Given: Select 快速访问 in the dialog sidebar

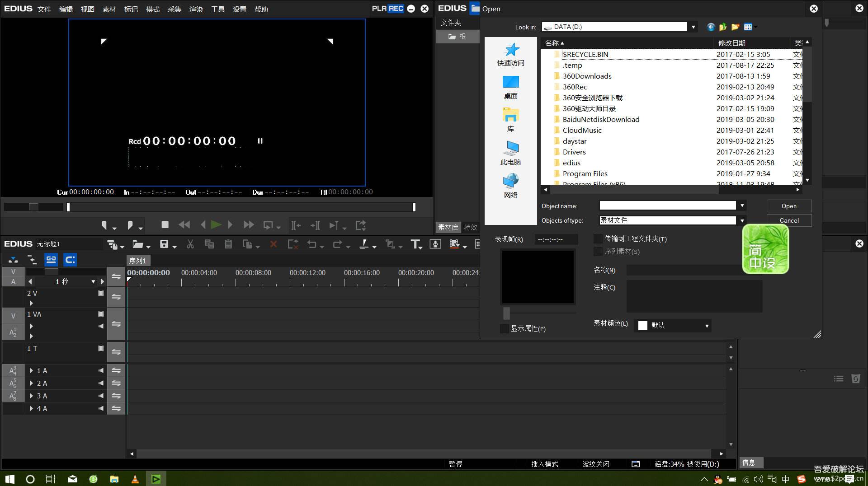Looking at the screenshot, I should [511, 54].
